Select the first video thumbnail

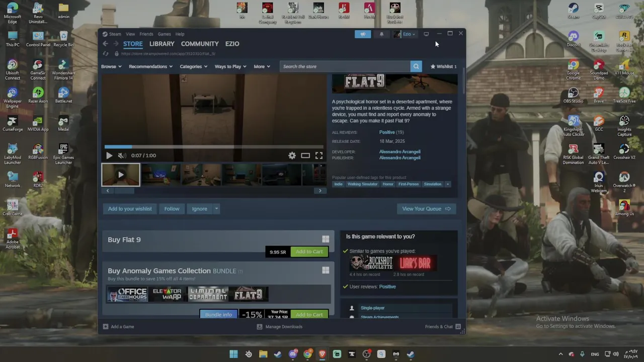tap(121, 175)
